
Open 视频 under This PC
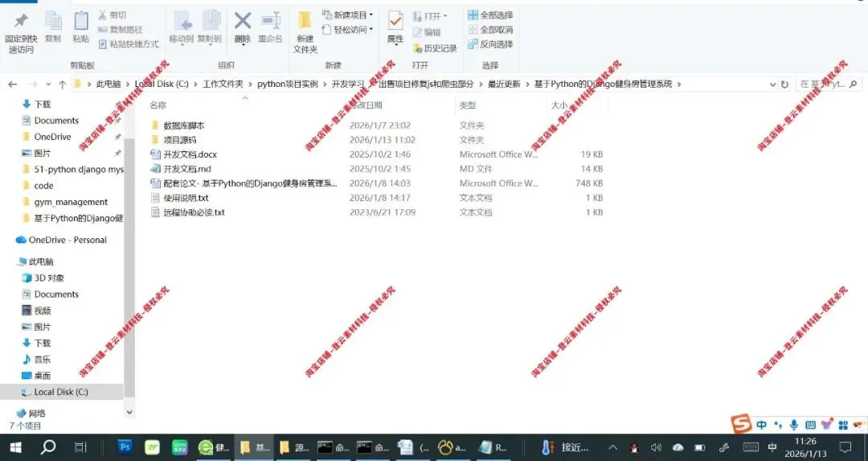[43, 311]
